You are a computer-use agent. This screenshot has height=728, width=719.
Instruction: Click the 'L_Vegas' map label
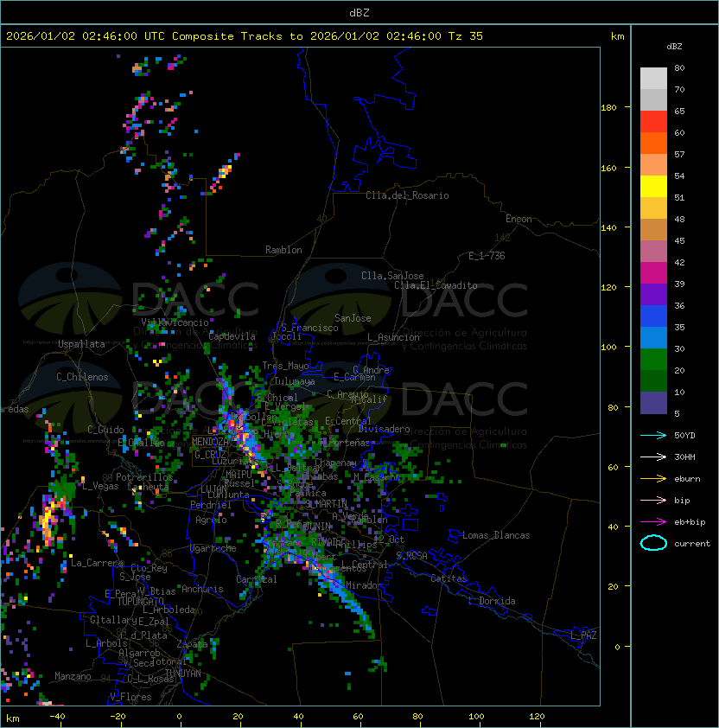[x=100, y=486]
